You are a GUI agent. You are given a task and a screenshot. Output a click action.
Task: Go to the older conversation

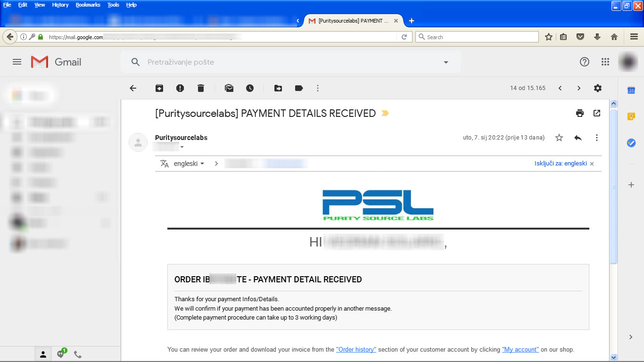click(579, 88)
